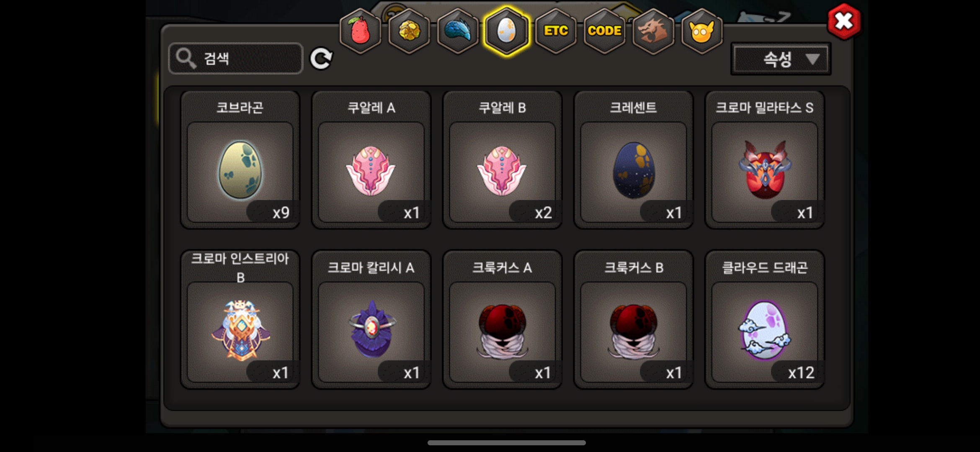Tap the 크룩커스 A egg card
Screen dimensions: 980x452
point(502,320)
